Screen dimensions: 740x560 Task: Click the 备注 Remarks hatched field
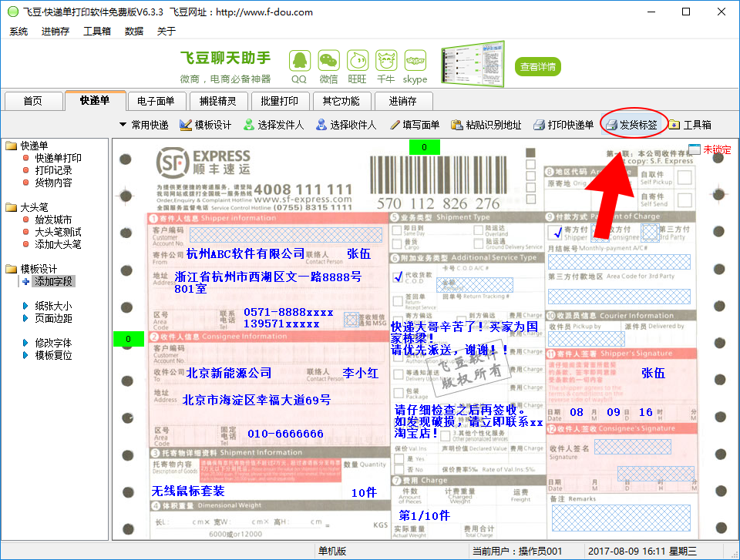623,518
